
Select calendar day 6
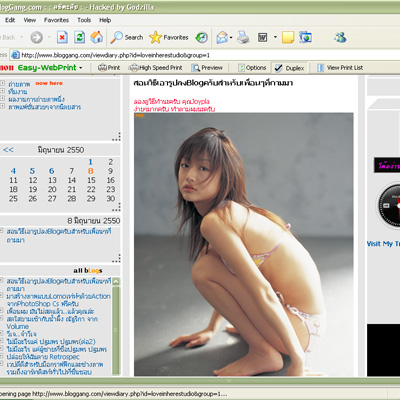coord(52,171)
